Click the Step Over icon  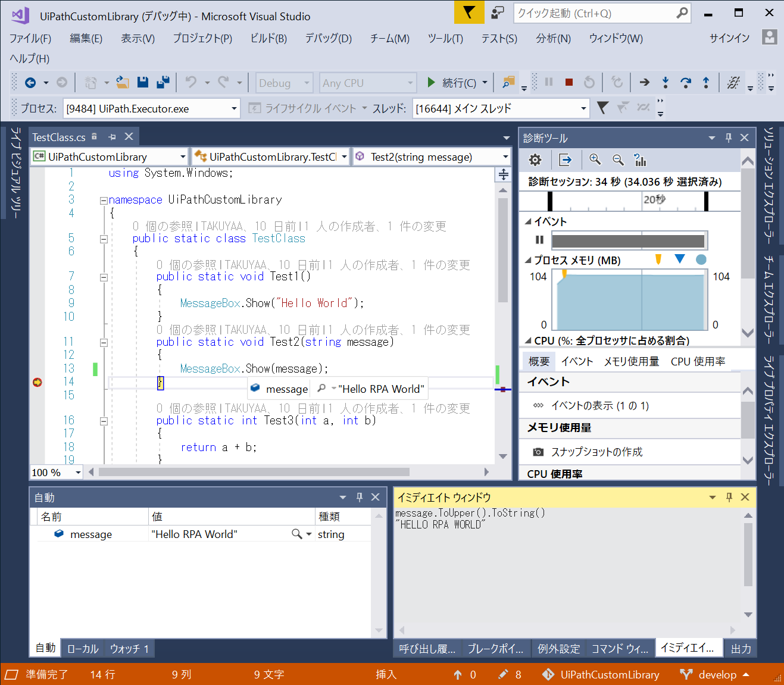pos(686,82)
